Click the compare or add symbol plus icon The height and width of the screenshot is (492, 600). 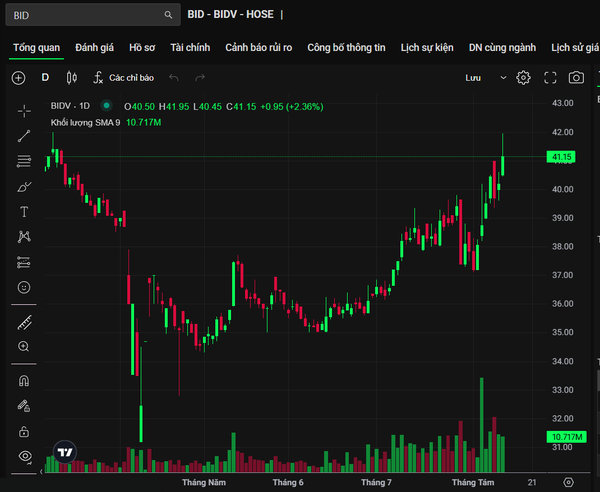pyautogui.click(x=18, y=78)
